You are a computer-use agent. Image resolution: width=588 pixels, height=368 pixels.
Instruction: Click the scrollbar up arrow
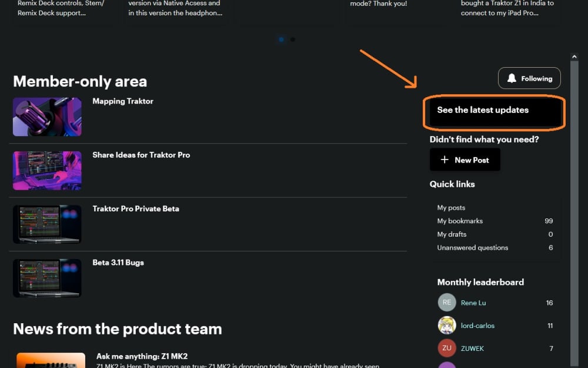click(574, 57)
